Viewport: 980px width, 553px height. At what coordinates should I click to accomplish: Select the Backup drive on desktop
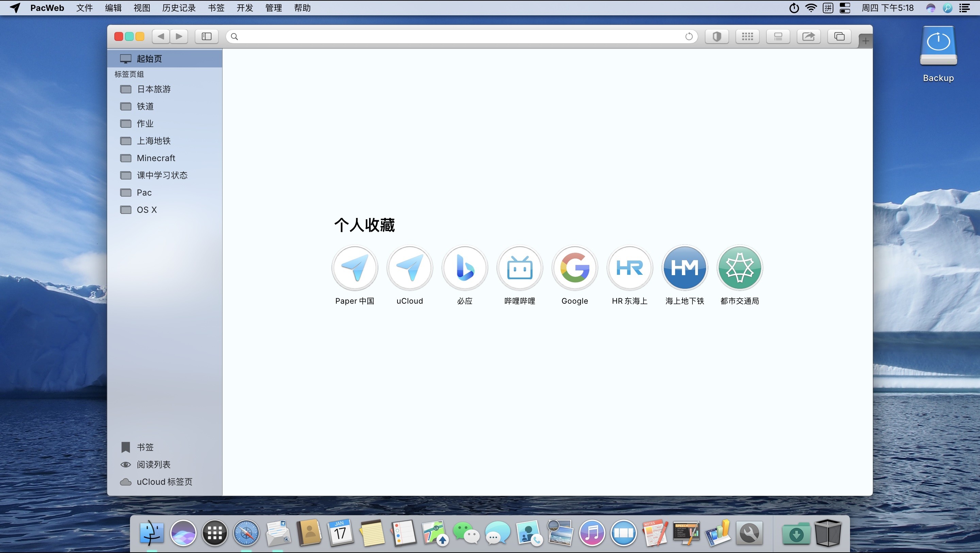click(938, 54)
